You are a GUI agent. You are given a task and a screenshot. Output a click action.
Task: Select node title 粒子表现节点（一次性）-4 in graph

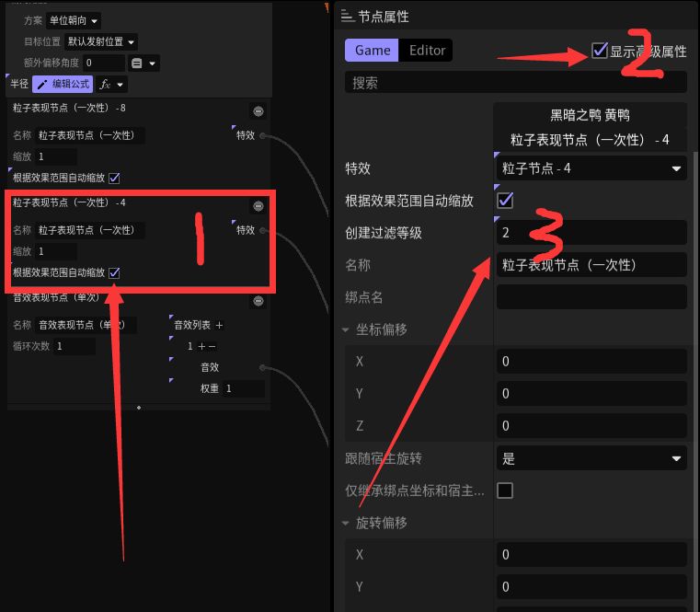pos(69,202)
